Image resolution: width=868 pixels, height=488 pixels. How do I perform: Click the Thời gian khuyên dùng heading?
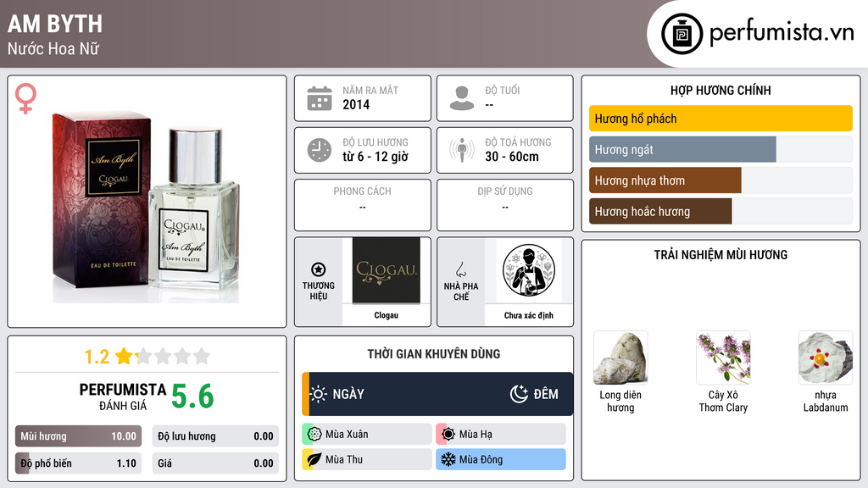[434, 353]
